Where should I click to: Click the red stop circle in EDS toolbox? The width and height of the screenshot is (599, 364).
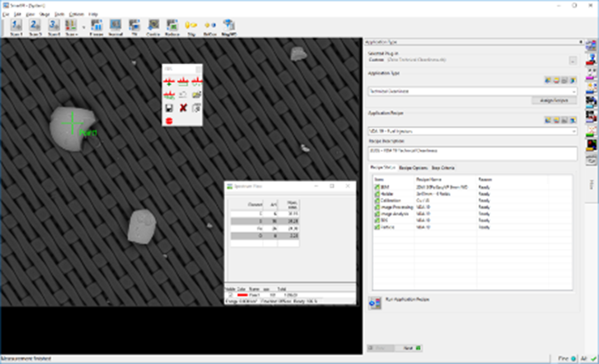click(x=169, y=121)
